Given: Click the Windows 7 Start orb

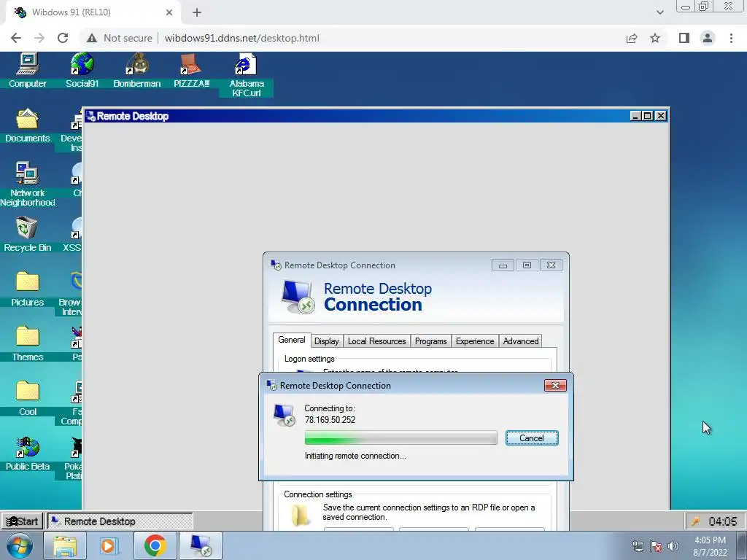Looking at the screenshot, I should 19,545.
